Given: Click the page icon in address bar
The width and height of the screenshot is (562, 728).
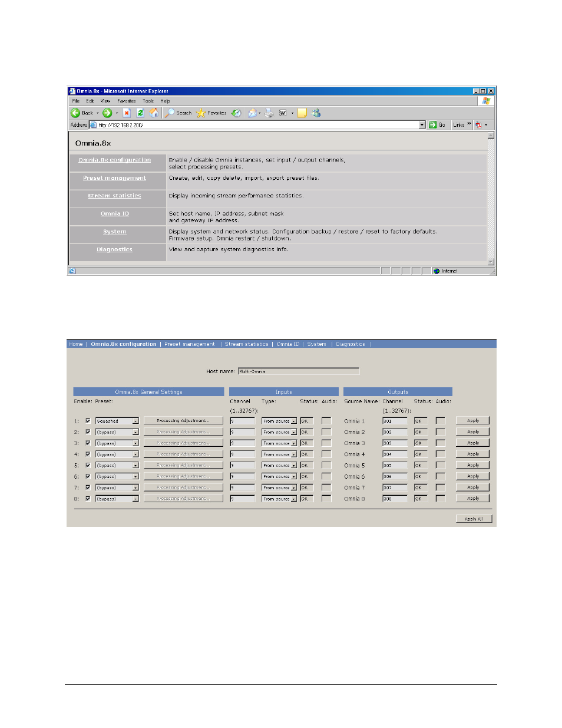Looking at the screenshot, I should (x=93, y=125).
